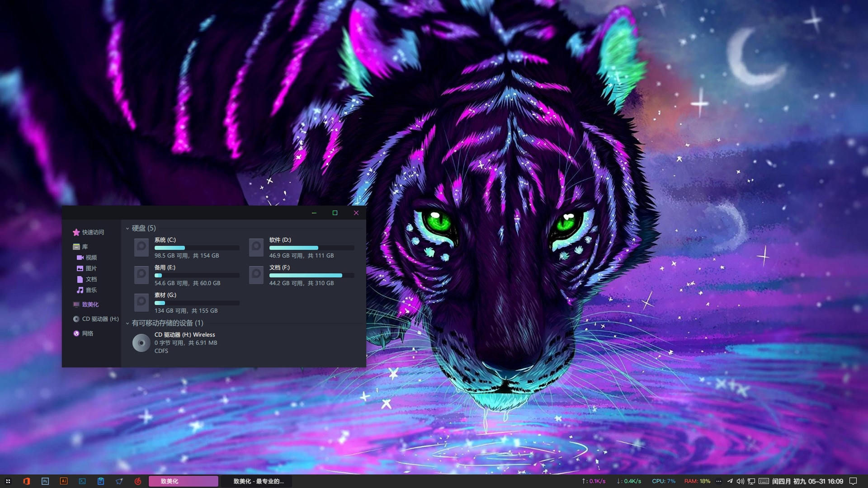Screen dimensions: 868x488
Task: Click the text 0 字节 可用, 共 6.91 MB
Action: click(x=186, y=343)
